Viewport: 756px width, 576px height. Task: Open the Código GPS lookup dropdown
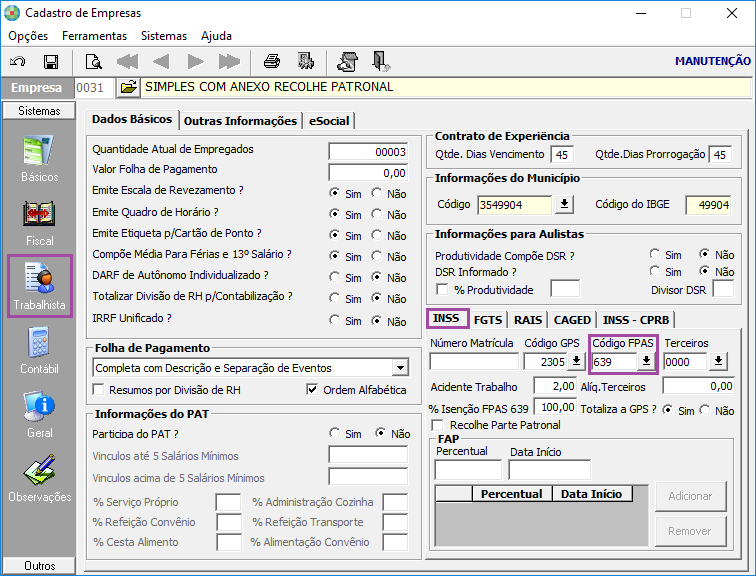click(576, 361)
